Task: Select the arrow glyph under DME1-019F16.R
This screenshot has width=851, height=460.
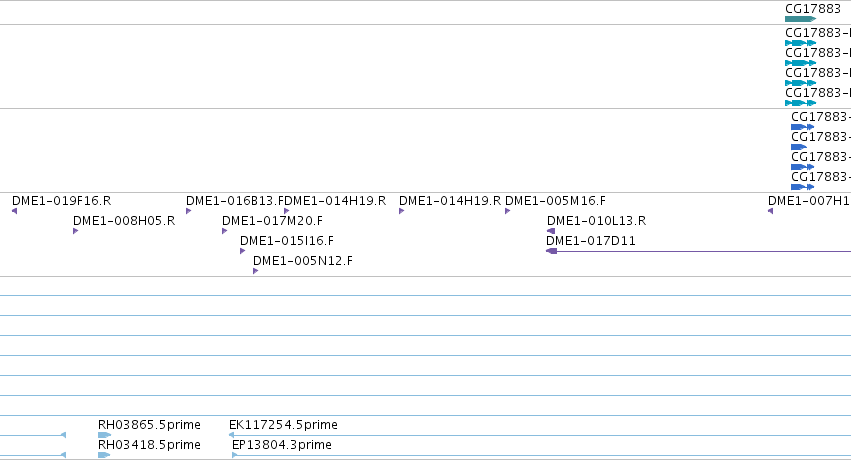Action: 15,211
